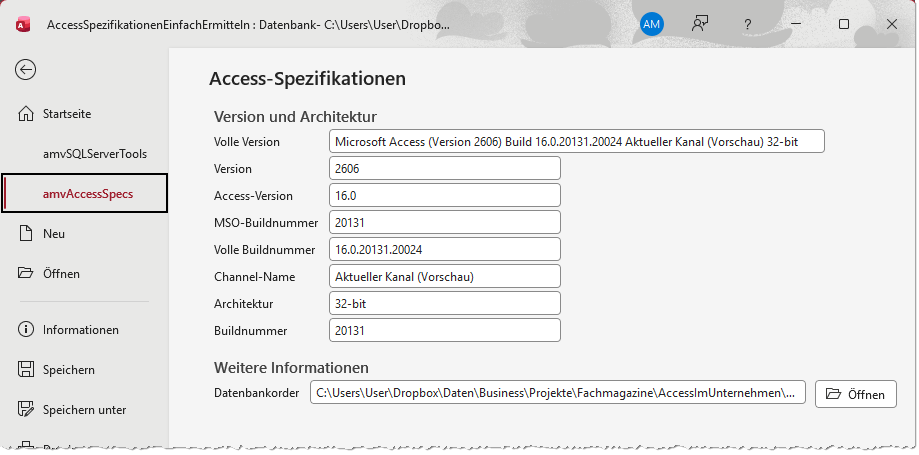Click the Neu blank page icon
This screenshot has height=455, width=919.
26,233
